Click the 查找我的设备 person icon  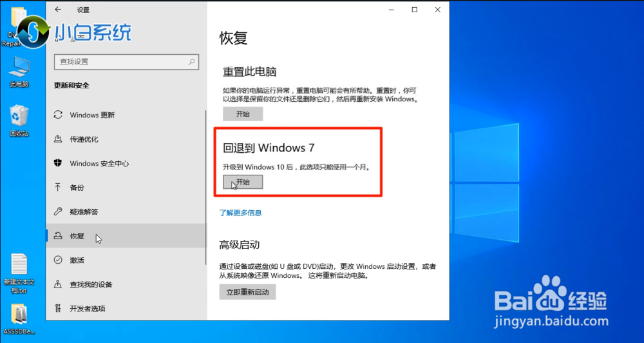[58, 284]
